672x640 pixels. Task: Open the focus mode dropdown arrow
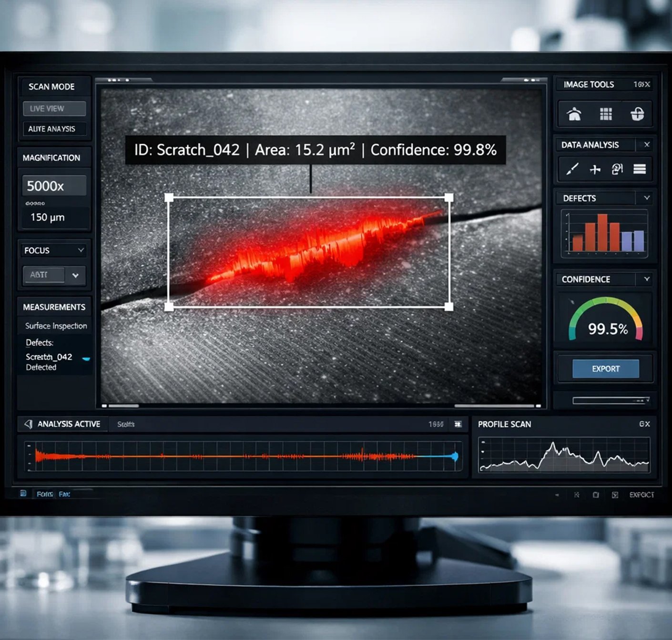tap(75, 275)
